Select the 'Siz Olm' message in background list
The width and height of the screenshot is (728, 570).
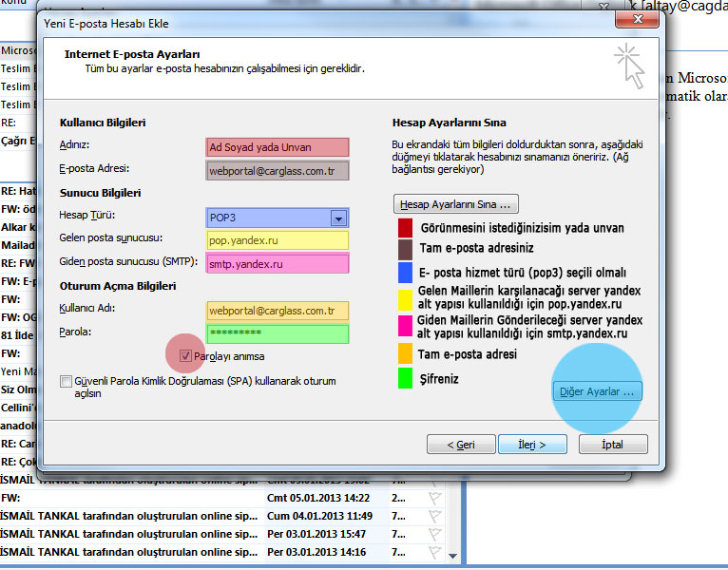(x=18, y=389)
